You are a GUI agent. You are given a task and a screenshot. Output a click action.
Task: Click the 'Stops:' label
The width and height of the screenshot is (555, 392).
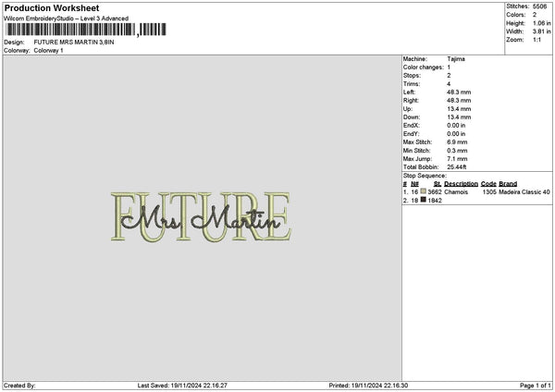tap(412, 76)
